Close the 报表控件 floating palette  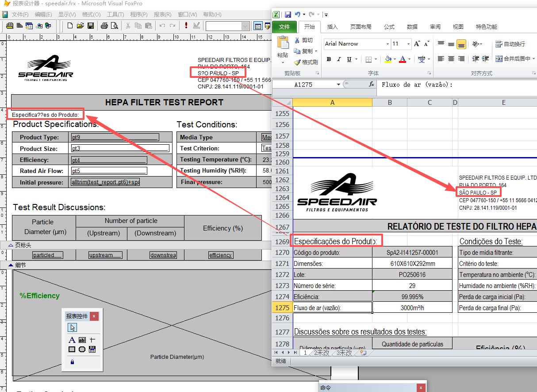(x=94, y=316)
